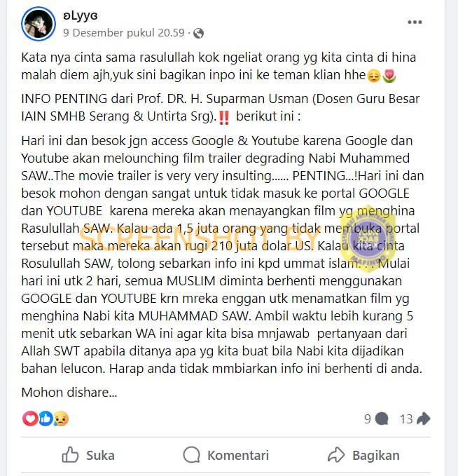Click the poster's profile picture
The height and width of the screenshot is (476, 458).
39,24
